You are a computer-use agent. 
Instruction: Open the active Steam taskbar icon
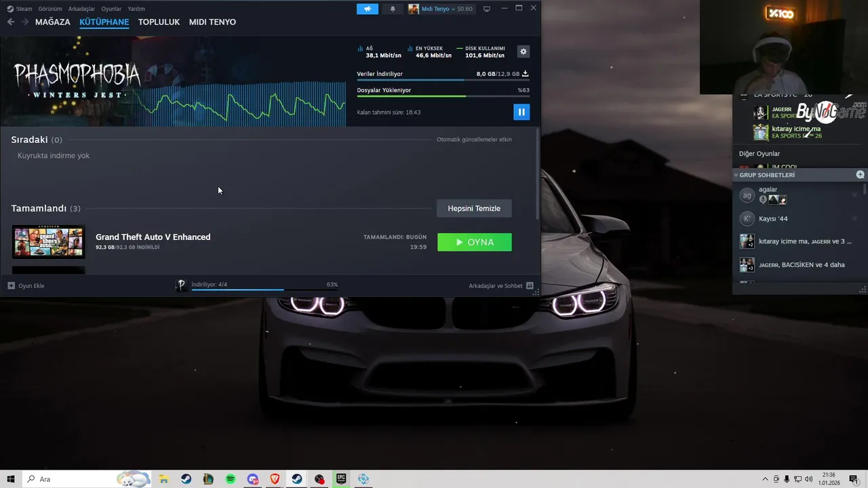(x=297, y=479)
